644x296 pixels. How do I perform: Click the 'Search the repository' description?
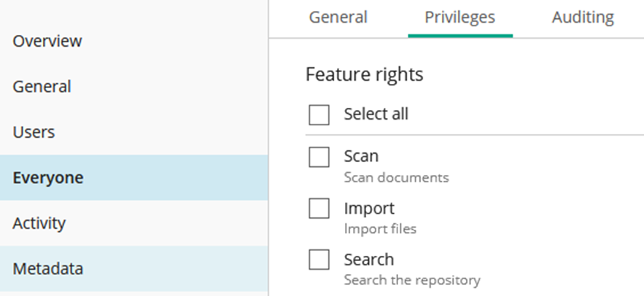pos(412,280)
